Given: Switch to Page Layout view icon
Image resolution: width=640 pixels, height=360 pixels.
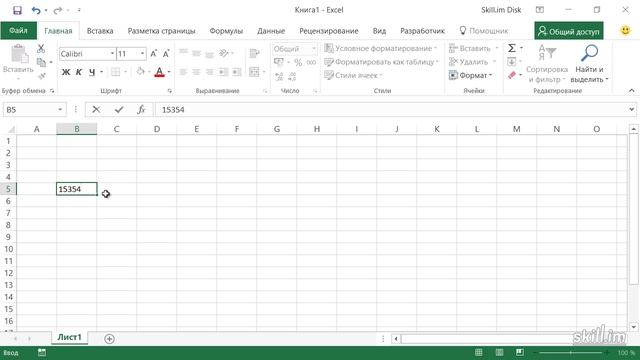Looking at the screenshot, I should coord(499,352).
